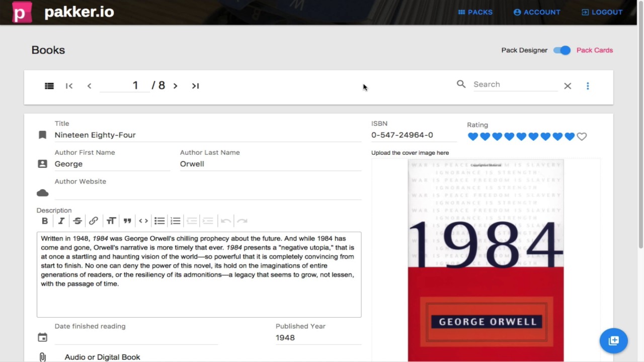Click the bookmark icon beside Title
Screen dimensions: 644x362
[43, 135]
